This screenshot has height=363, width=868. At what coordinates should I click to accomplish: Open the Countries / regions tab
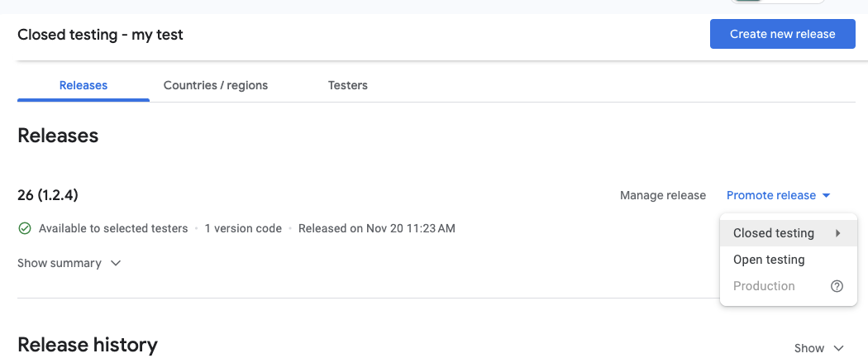(x=216, y=85)
